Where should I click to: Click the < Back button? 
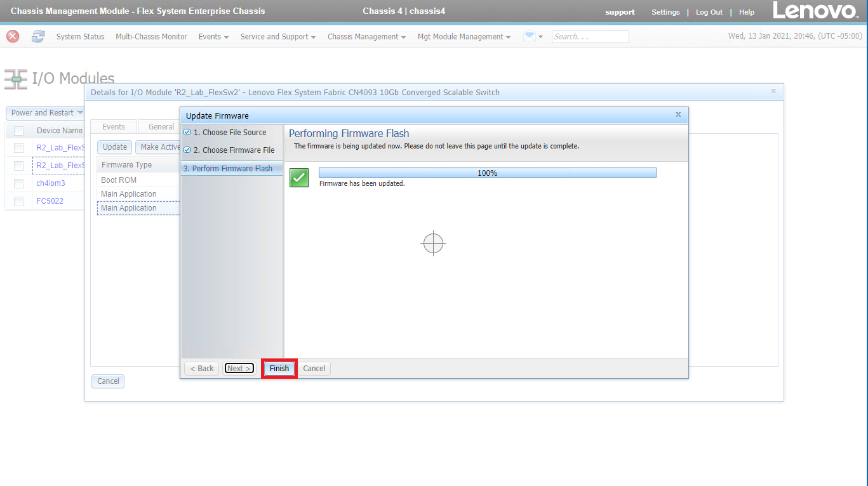[202, 369]
